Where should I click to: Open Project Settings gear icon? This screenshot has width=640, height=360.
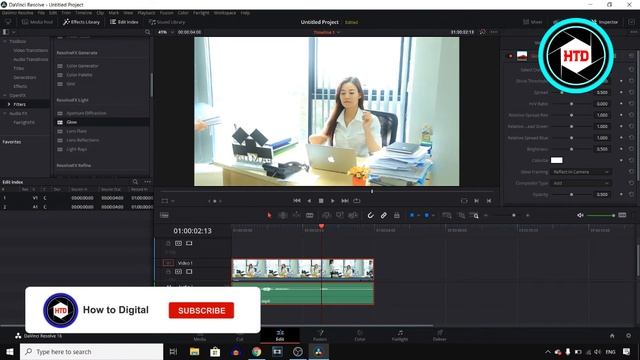629,336
